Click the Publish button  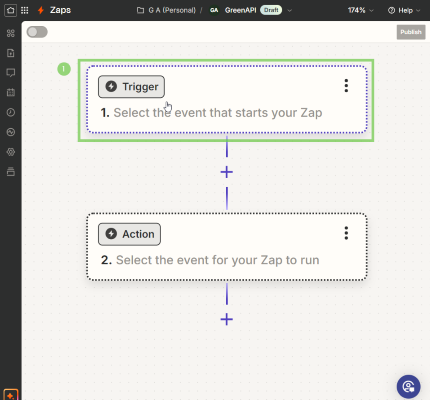[x=411, y=32]
